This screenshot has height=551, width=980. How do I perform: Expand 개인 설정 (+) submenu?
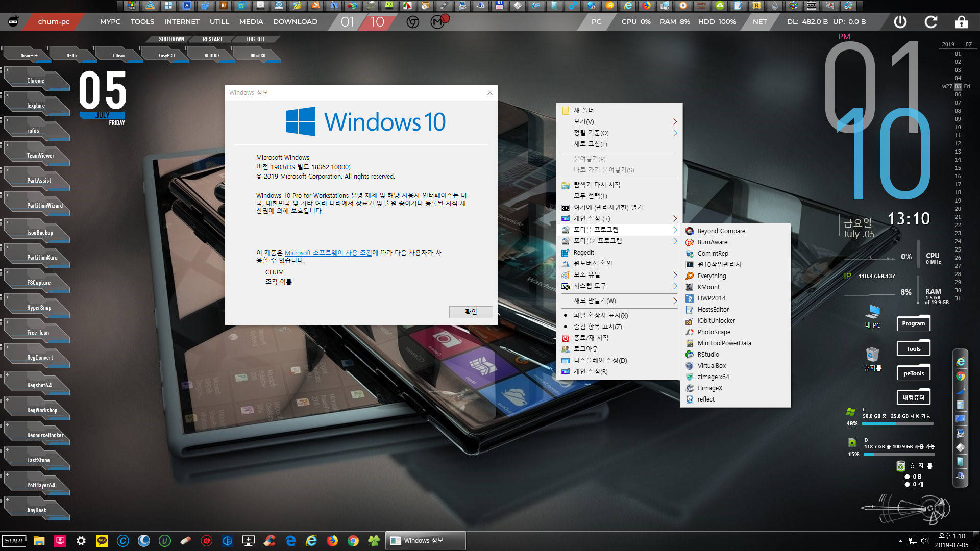pyautogui.click(x=619, y=218)
